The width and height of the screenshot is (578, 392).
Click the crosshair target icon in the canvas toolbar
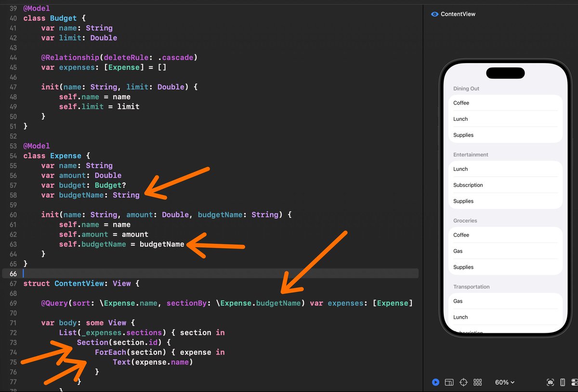[x=463, y=382]
